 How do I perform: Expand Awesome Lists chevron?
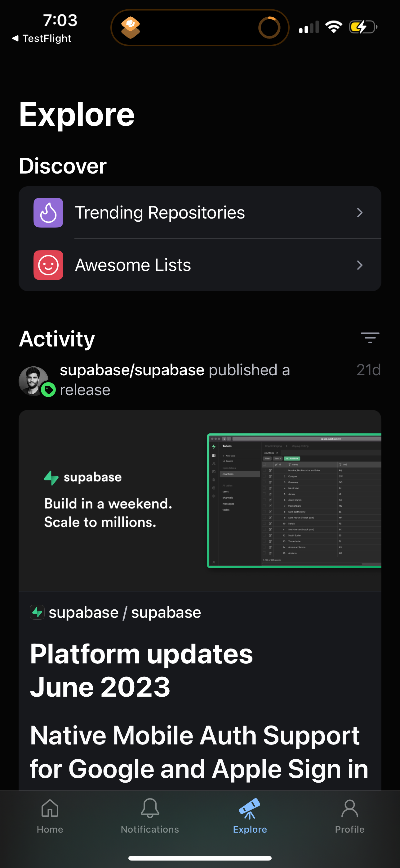[x=360, y=265]
